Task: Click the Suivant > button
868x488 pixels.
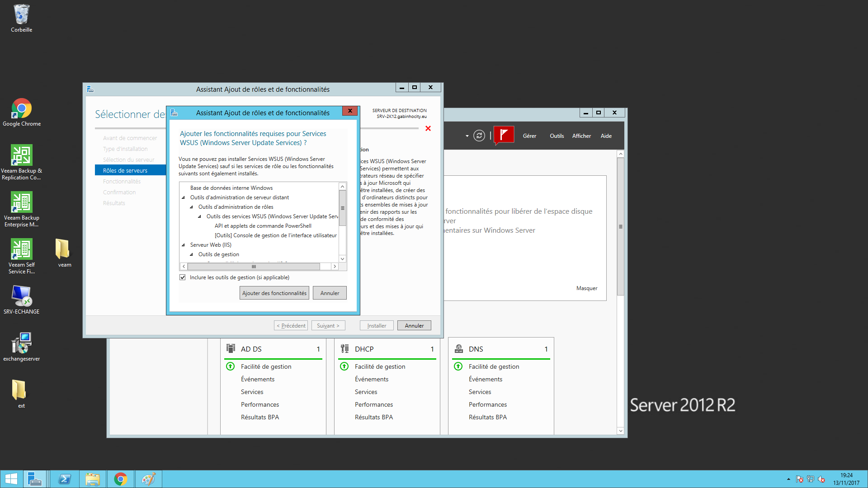Action: [328, 326]
